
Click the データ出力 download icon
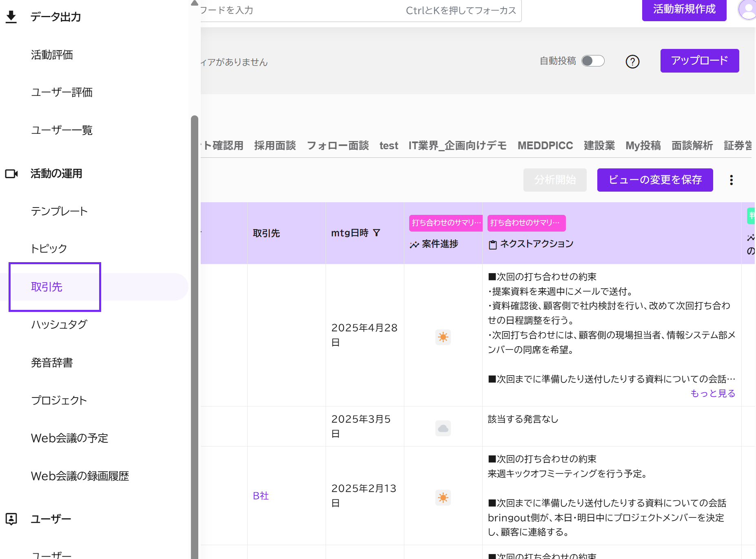11,17
